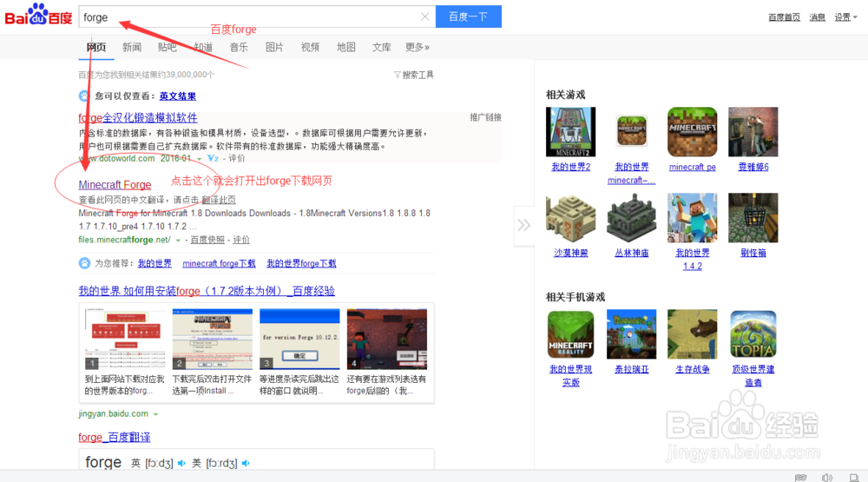Image resolution: width=868 pixels, height=482 pixels.
Task: Click 泰拉瑞亚 mobile game icon
Action: (x=632, y=334)
